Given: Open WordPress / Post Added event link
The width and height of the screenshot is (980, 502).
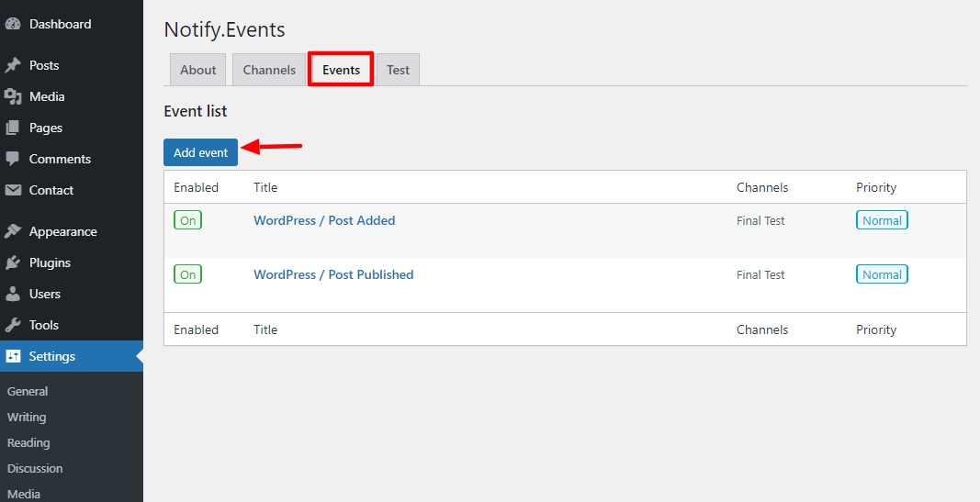Looking at the screenshot, I should (324, 220).
